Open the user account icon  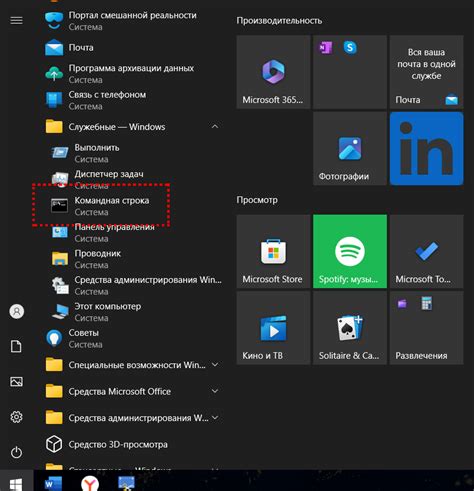tap(16, 312)
